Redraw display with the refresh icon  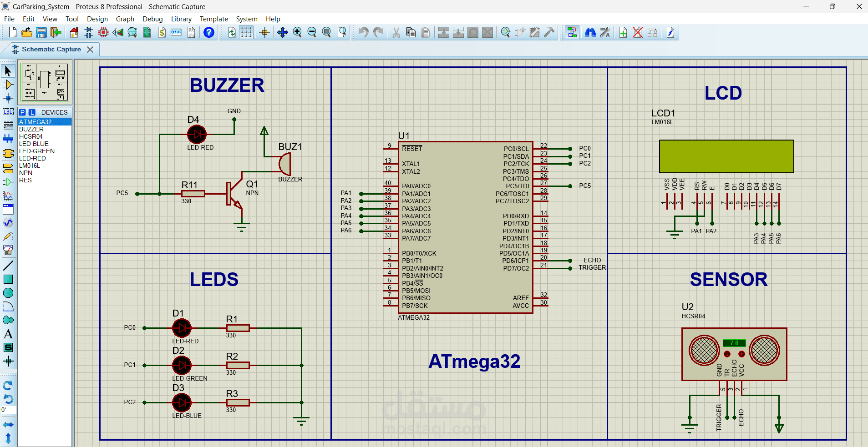pyautogui.click(x=232, y=32)
